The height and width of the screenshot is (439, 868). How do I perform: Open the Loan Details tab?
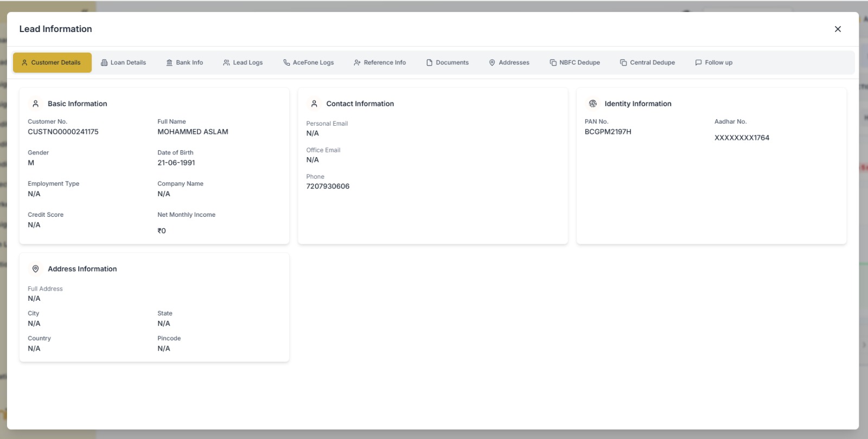coord(124,62)
